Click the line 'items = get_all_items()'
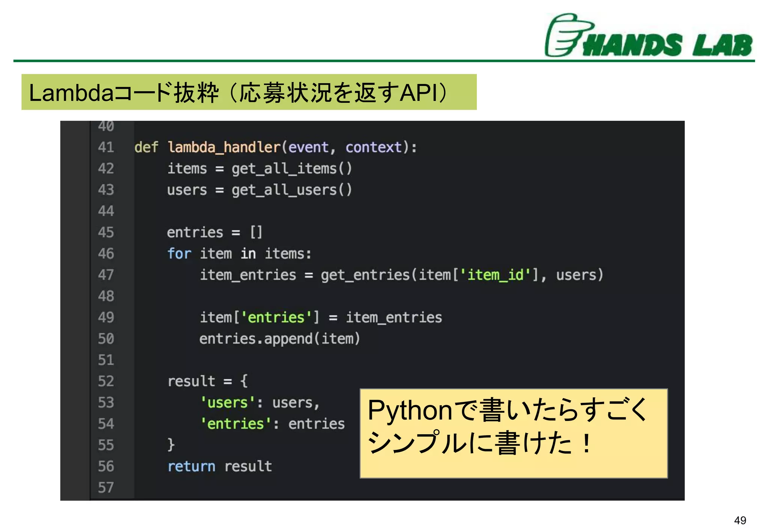This screenshot has height=532, width=769. tap(259, 169)
